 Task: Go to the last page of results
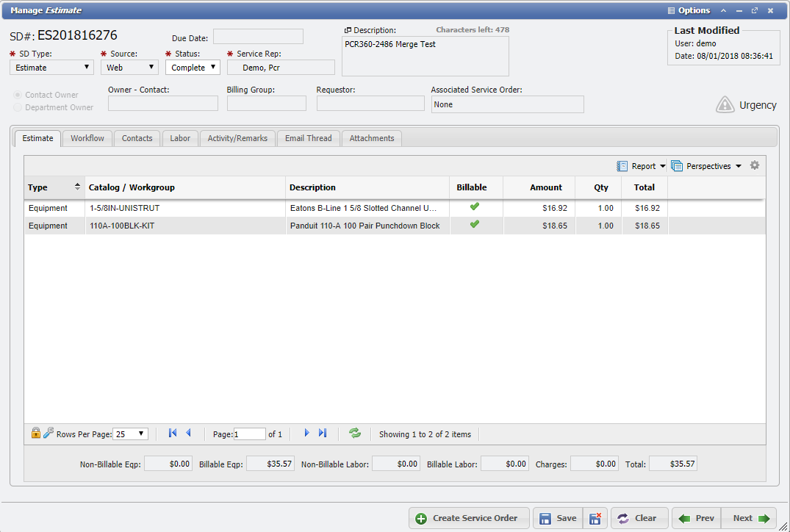click(x=323, y=434)
